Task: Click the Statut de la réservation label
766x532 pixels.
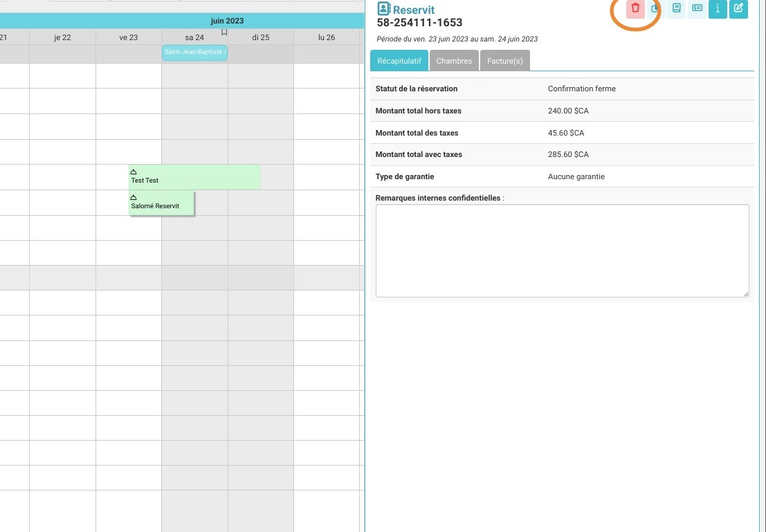Action: tap(417, 89)
